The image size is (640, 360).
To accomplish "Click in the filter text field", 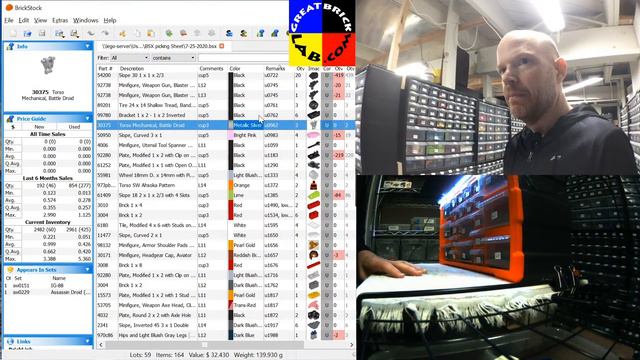I will [243, 58].
